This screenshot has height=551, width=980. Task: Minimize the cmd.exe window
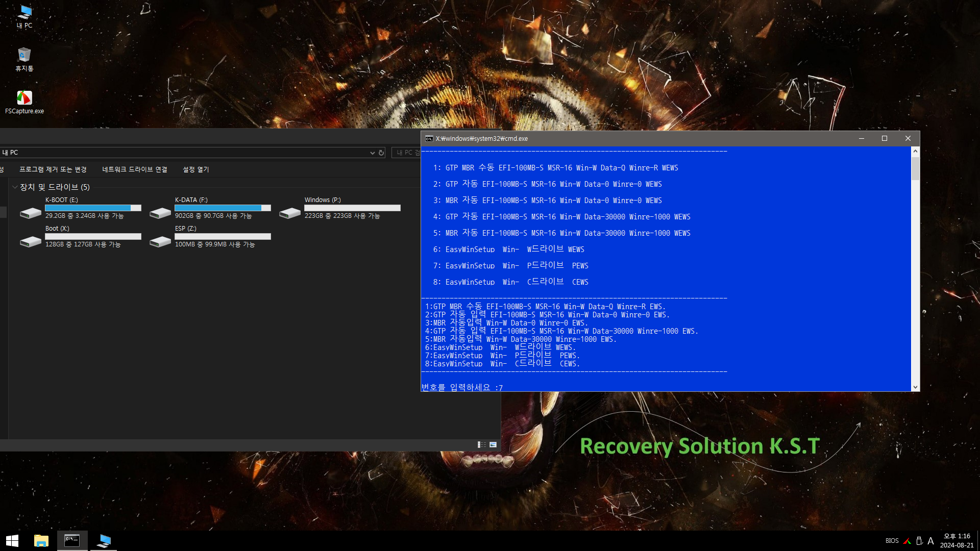[x=862, y=139]
